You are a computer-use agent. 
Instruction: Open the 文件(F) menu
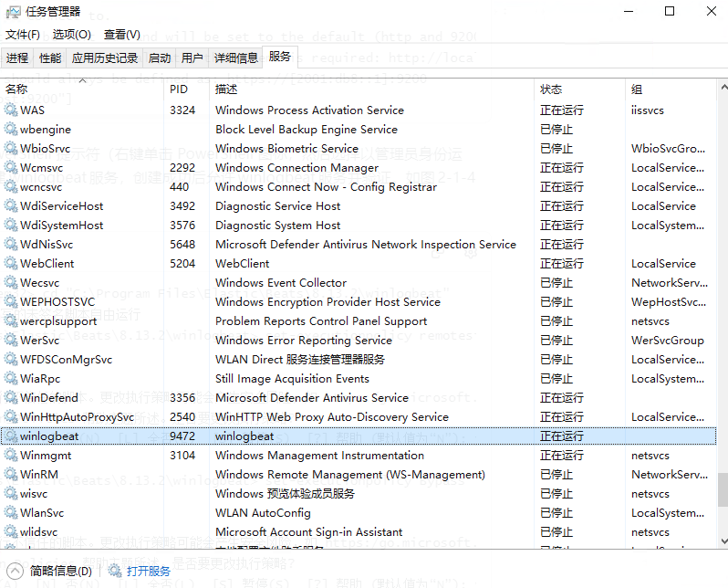(x=23, y=35)
